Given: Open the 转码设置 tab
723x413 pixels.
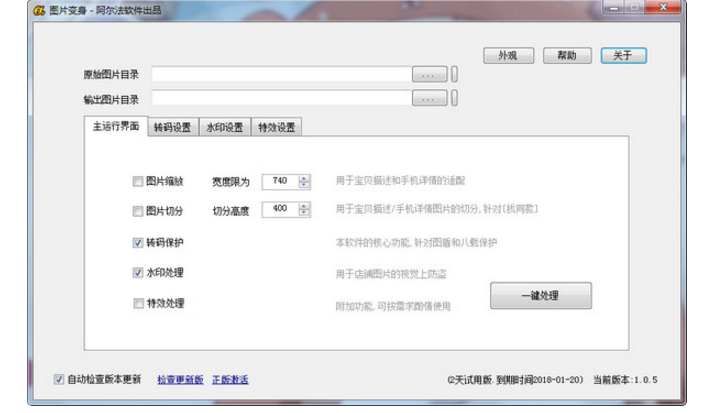Looking at the screenshot, I should pos(172,127).
